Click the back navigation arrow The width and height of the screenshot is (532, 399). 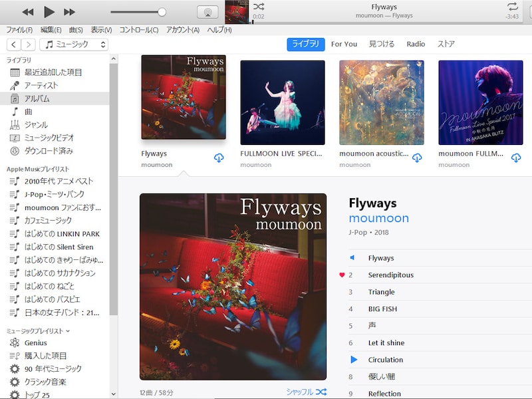coord(13,45)
